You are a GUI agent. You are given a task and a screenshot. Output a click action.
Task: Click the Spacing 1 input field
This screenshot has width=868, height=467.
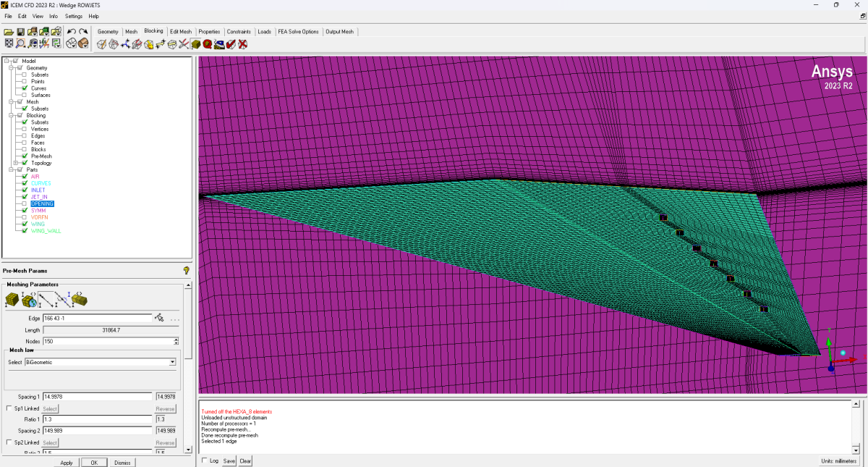98,397
